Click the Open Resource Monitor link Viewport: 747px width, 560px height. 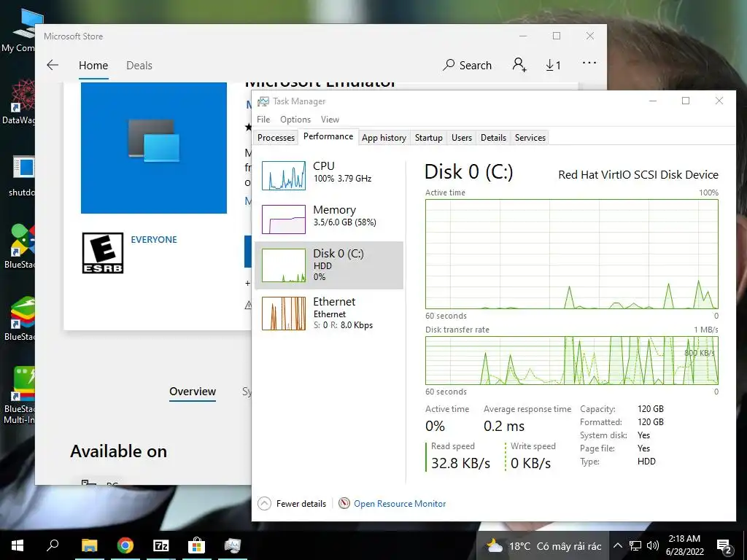coord(399,503)
